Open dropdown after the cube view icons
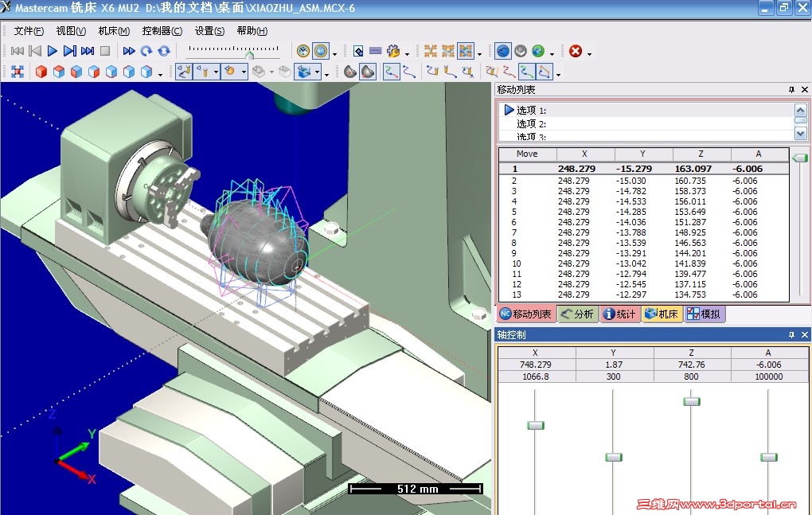 point(160,75)
